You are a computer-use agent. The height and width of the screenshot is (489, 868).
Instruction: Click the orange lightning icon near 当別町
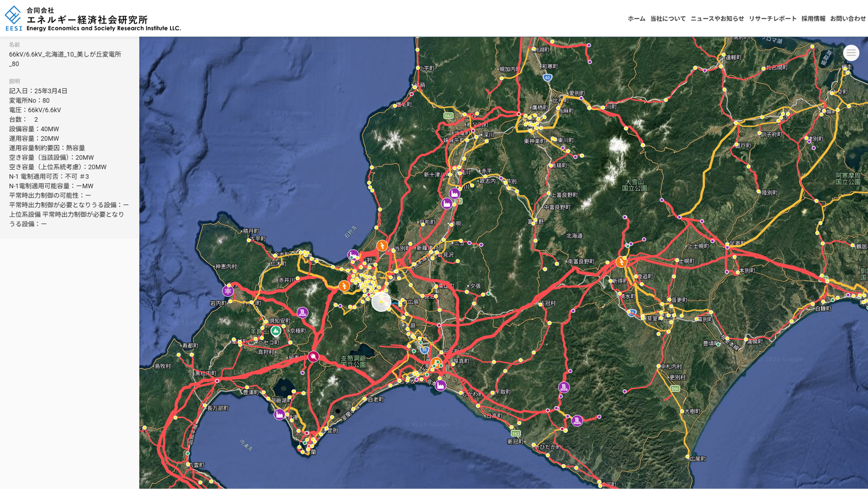(382, 246)
